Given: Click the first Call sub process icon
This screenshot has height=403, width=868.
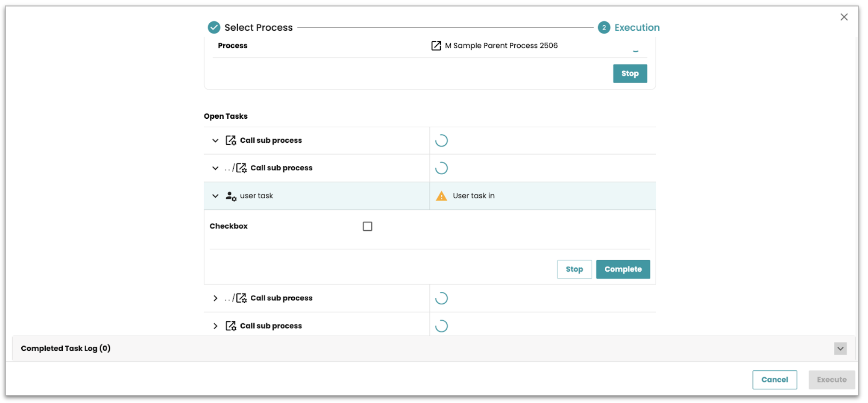Looking at the screenshot, I should 231,140.
